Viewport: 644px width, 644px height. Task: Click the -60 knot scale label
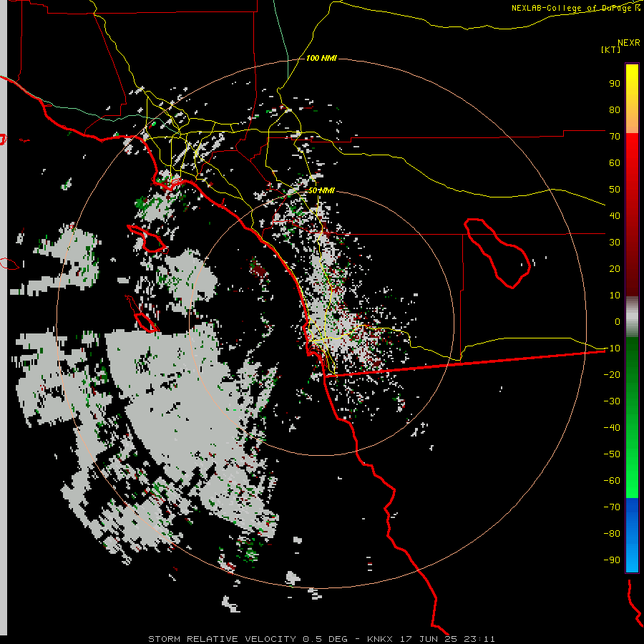[x=612, y=481]
